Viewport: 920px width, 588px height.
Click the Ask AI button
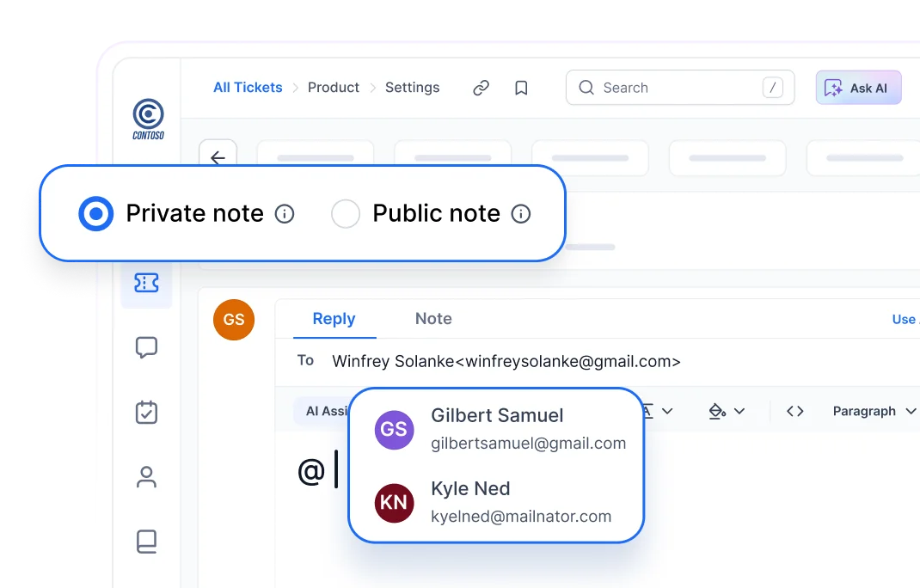[x=858, y=87]
